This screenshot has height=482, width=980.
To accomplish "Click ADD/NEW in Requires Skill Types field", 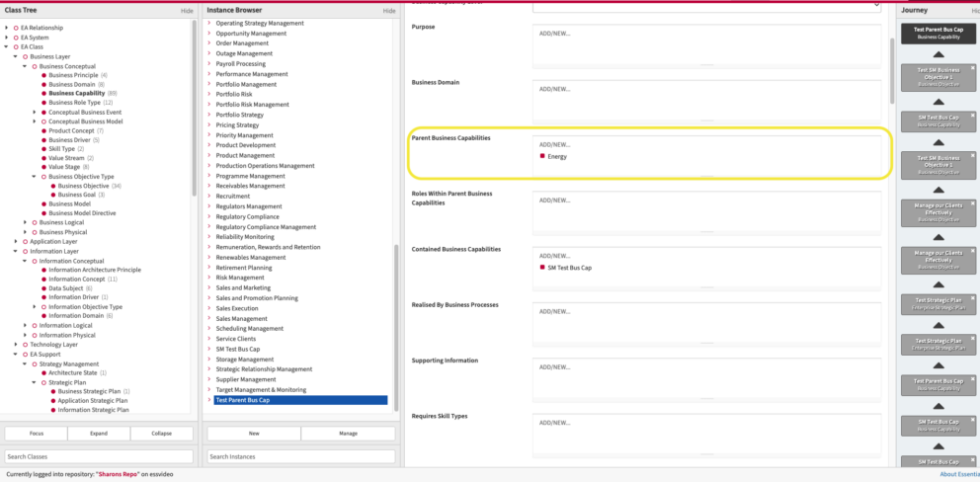I will [x=555, y=424].
